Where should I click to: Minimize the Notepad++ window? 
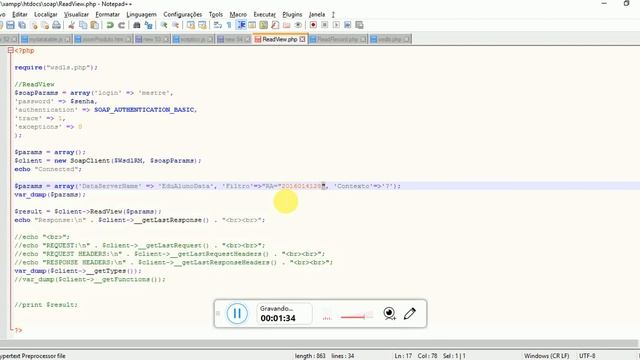604,4
